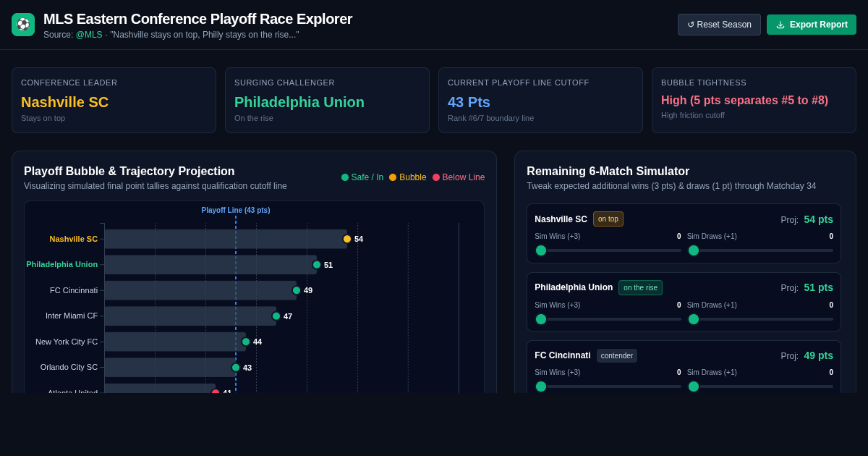The height and width of the screenshot is (456, 868).
Task: Click the Bubble legend item
Action: (408, 177)
